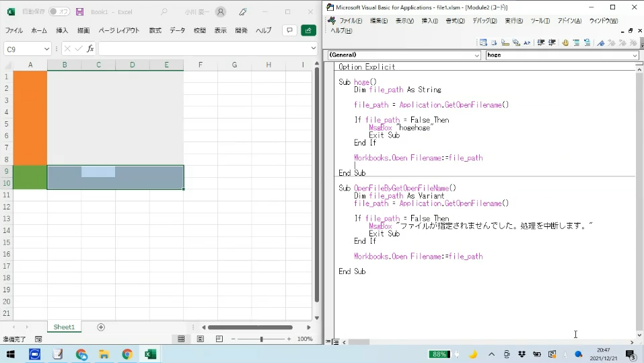Select the Sheet1 worksheet tab
This screenshot has width=644, height=363.
point(64,327)
